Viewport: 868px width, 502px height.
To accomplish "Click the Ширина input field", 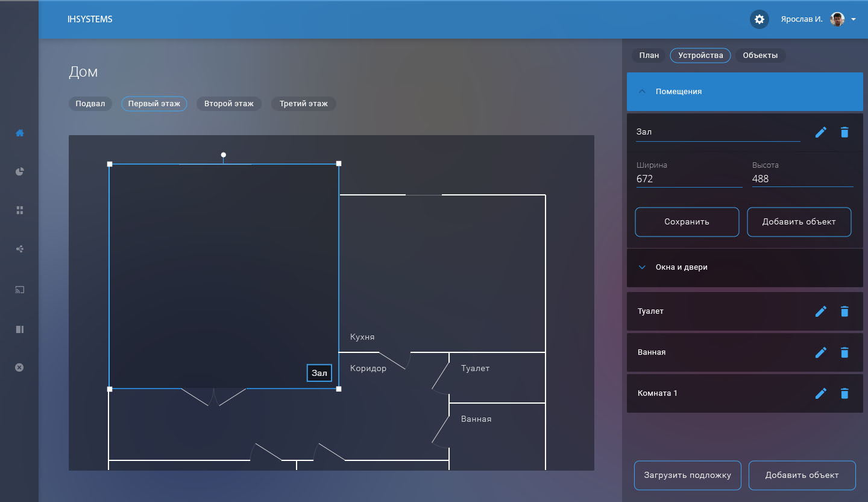I will tap(688, 179).
